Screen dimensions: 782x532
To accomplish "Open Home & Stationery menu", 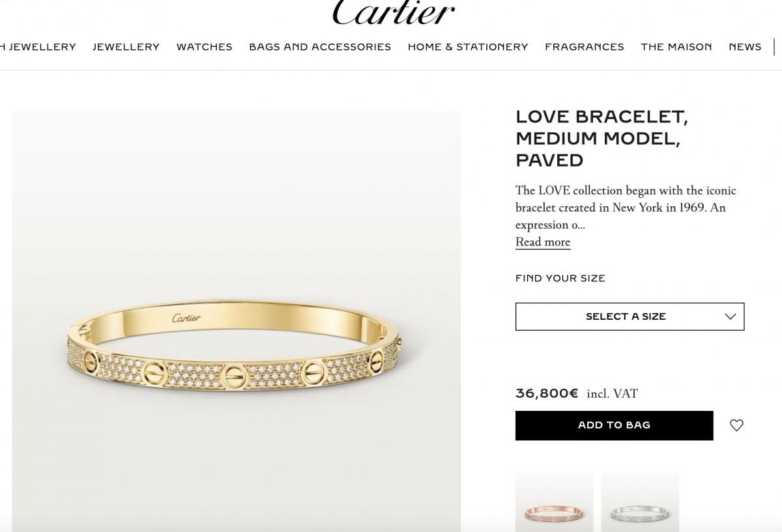I will 468,47.
